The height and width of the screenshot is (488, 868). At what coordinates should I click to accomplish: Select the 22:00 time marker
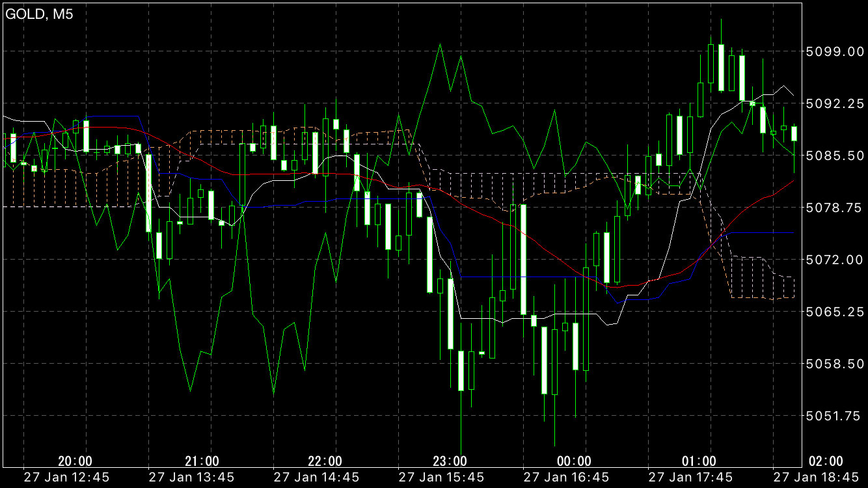325,461
